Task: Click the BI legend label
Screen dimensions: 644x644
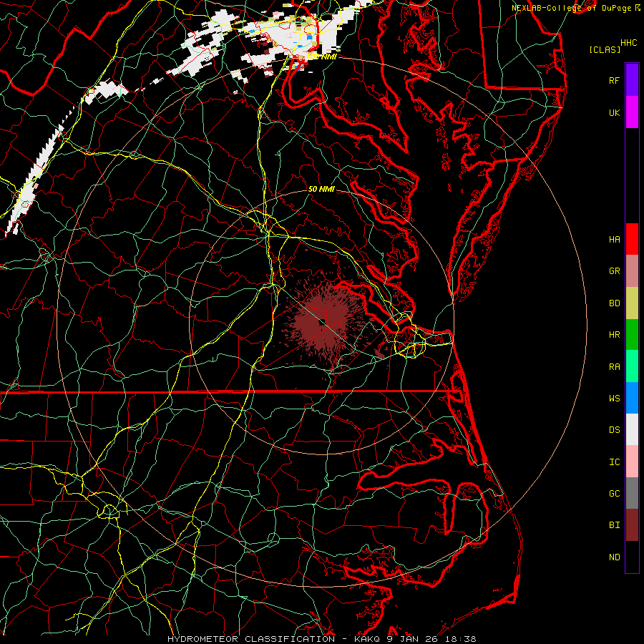Action: pos(614,525)
